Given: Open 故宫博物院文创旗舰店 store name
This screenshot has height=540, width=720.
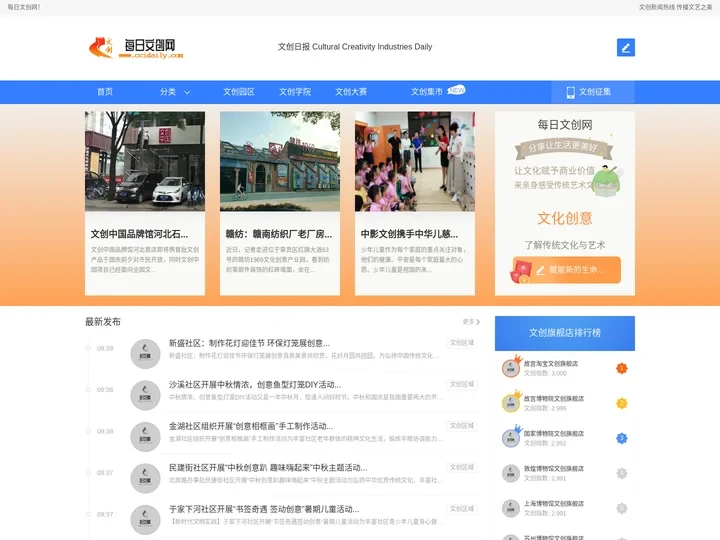Looking at the screenshot, I should (x=554, y=399).
